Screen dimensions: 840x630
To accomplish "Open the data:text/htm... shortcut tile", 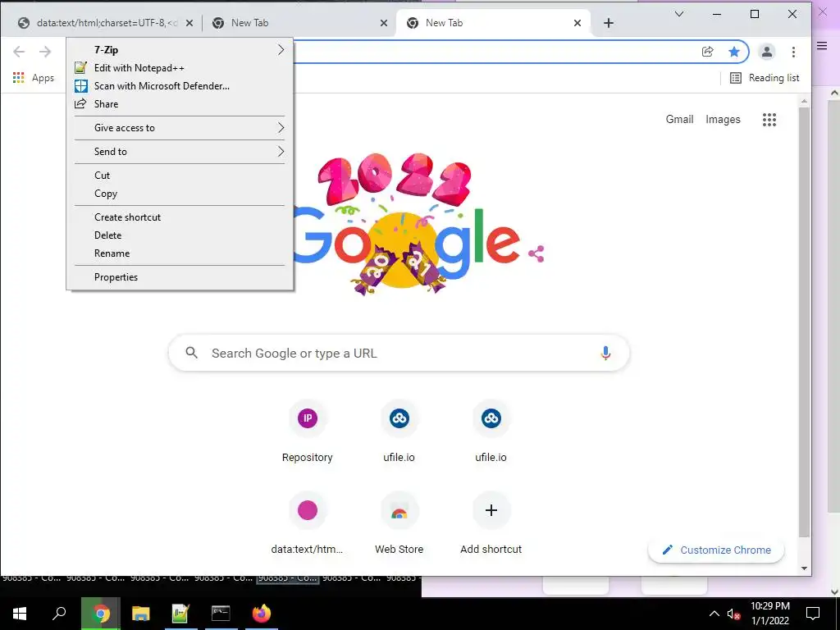I will 308,523.
